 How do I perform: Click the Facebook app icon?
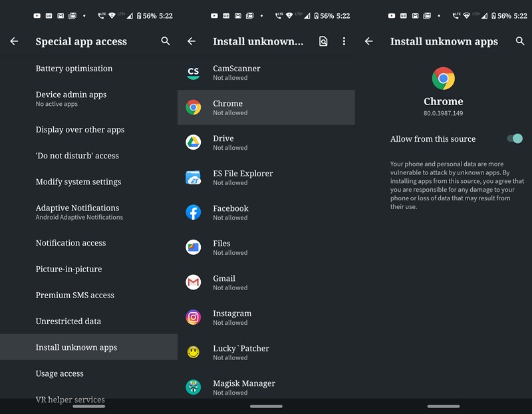pyautogui.click(x=193, y=212)
